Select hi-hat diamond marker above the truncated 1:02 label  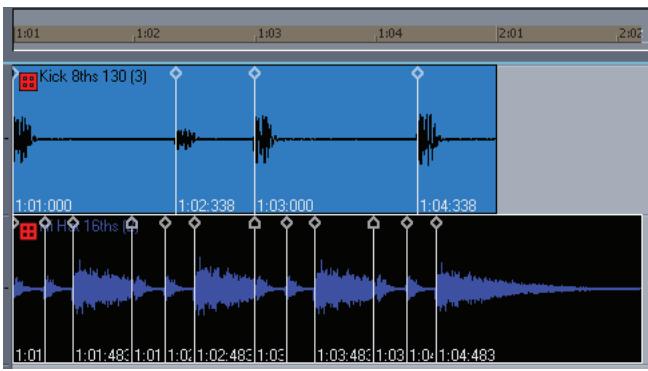click(x=165, y=223)
